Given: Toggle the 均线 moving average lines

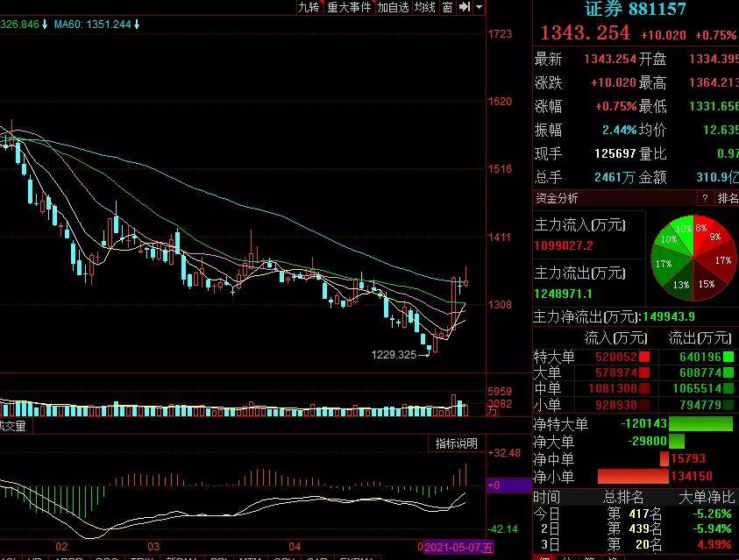Looking at the screenshot, I should pyautogui.click(x=424, y=7).
